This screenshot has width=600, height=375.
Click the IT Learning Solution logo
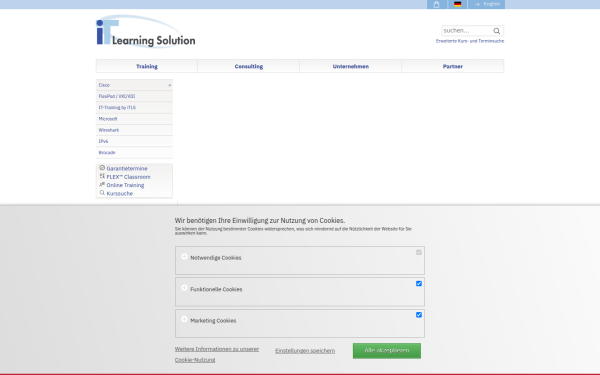[145, 32]
